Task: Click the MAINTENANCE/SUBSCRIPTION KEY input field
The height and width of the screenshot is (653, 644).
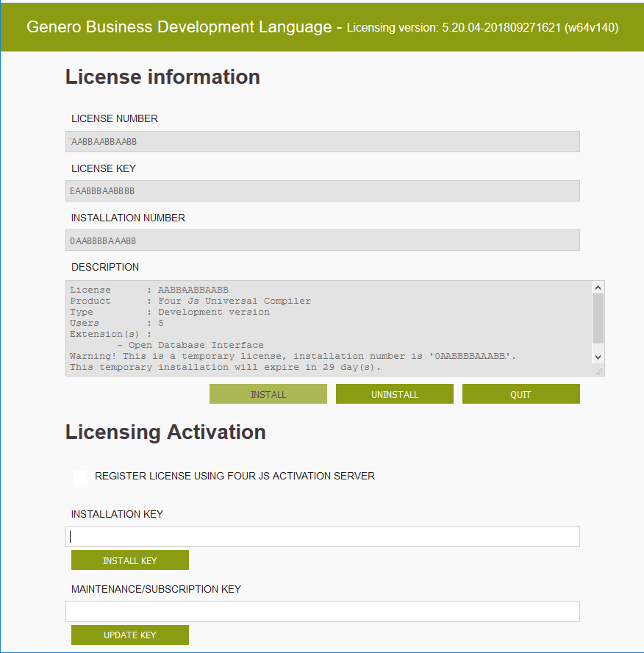Action: [322, 611]
